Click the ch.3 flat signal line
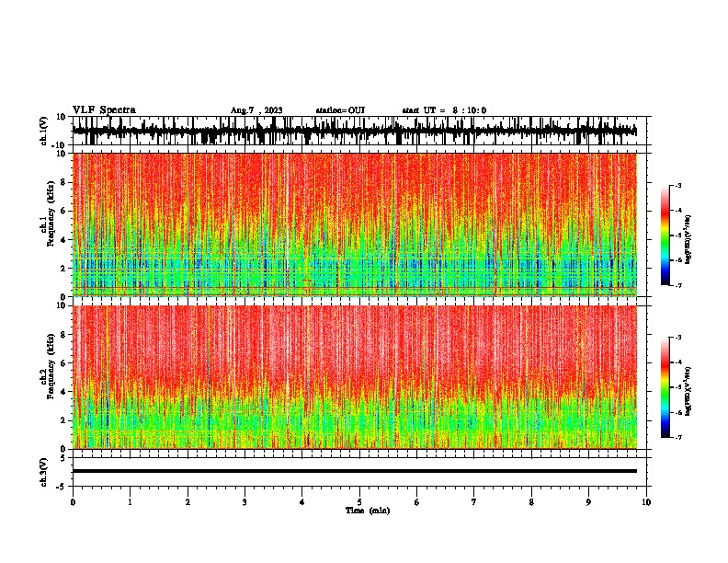Viewport: 728px width, 563px height. coord(354,471)
